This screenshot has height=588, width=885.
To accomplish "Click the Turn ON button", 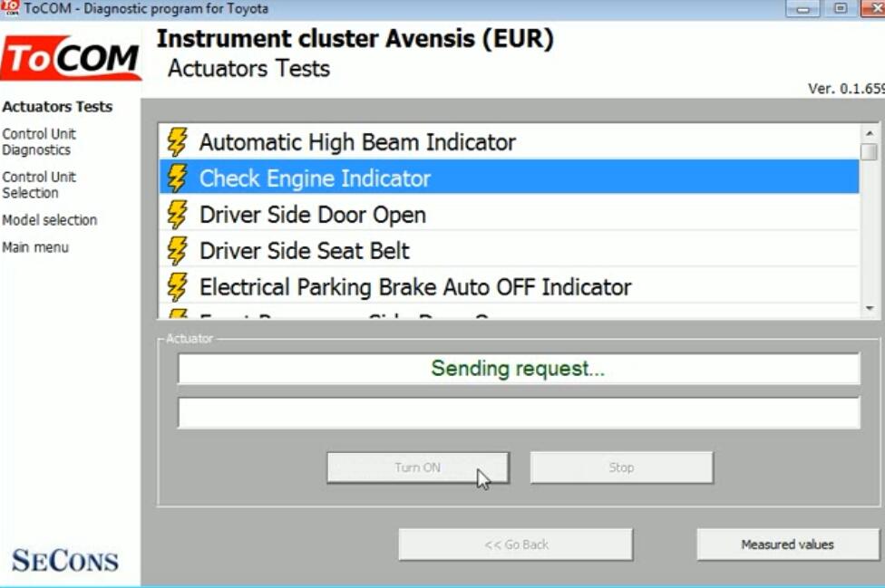I will coord(418,468).
